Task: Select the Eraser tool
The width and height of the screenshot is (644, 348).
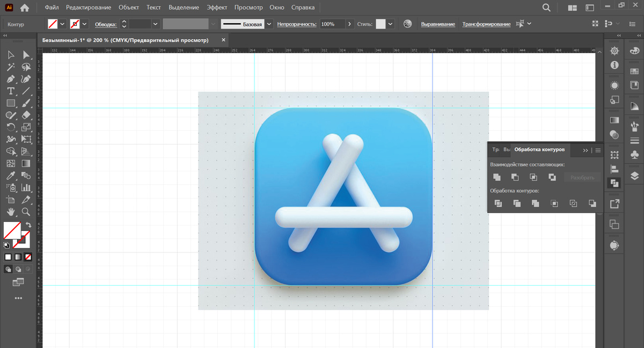Action: (x=26, y=115)
